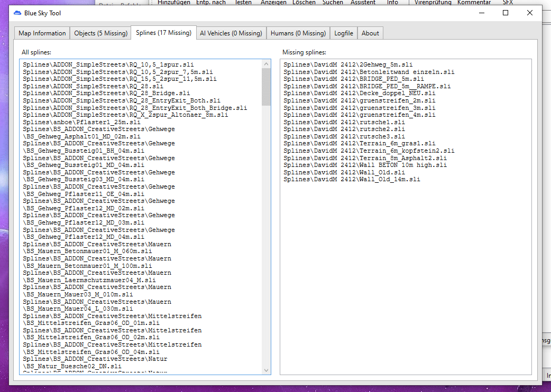The width and height of the screenshot is (551, 392).
Task: Open the About tab
Action: (x=370, y=33)
